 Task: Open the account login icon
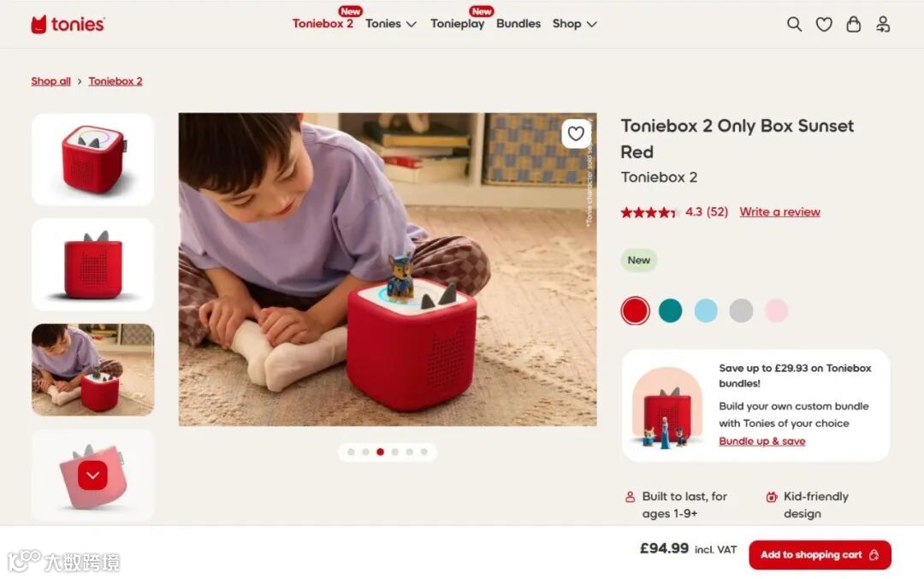tap(883, 24)
